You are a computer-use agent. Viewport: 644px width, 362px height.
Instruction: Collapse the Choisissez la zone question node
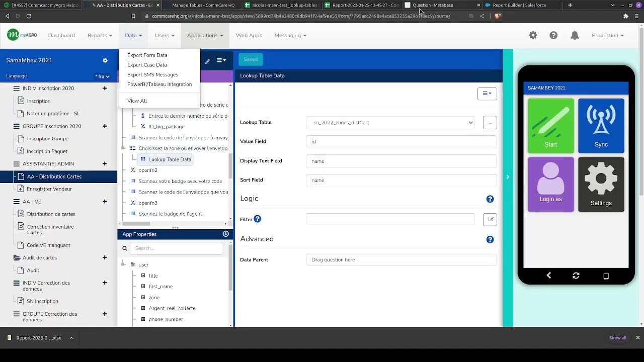pos(124,148)
